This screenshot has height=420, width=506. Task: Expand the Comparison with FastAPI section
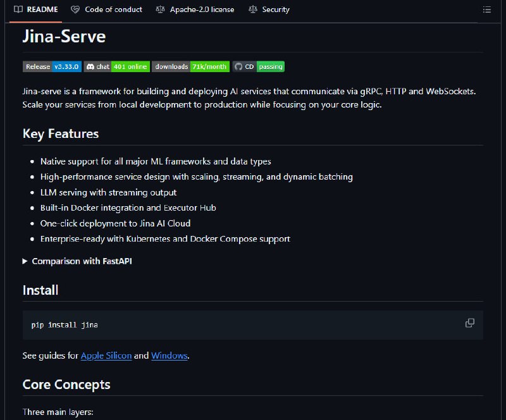[x=77, y=261]
